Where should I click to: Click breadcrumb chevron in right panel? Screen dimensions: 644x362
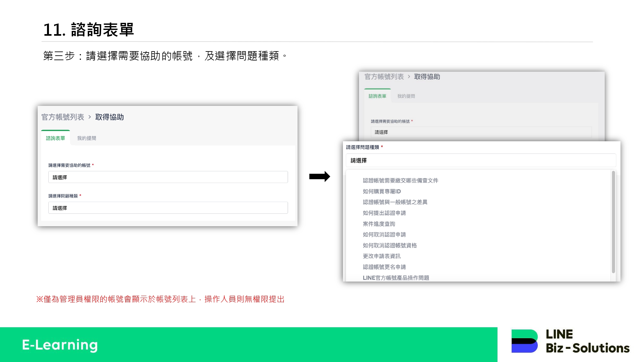pyautogui.click(x=409, y=77)
